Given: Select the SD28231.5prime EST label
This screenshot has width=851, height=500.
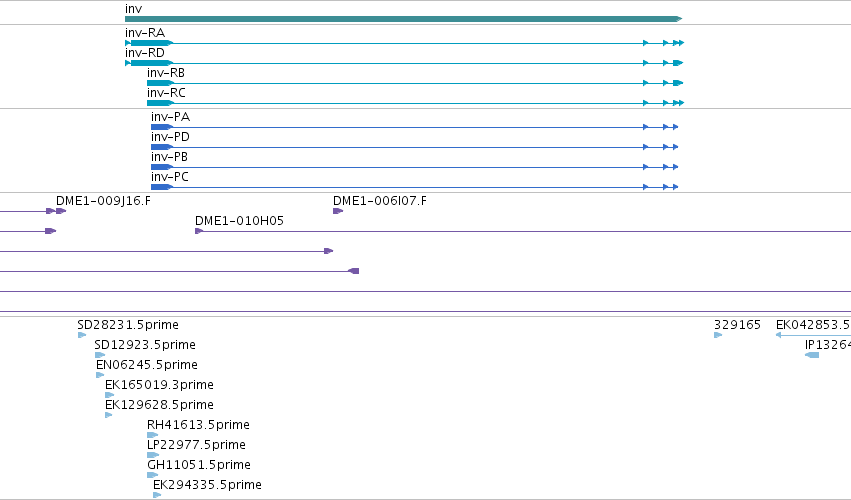Looking at the screenshot, I should pos(128,325).
